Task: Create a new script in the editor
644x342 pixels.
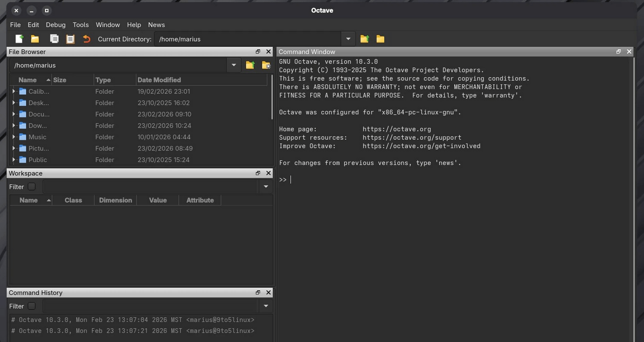Action: 18,38
